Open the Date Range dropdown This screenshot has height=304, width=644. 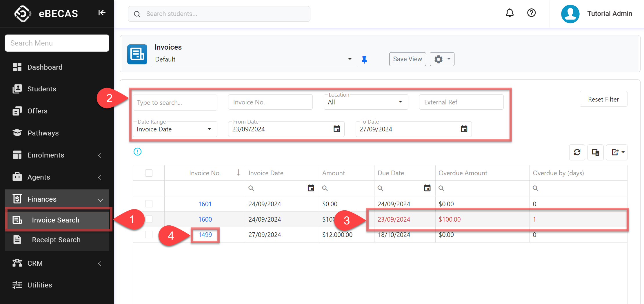175,129
